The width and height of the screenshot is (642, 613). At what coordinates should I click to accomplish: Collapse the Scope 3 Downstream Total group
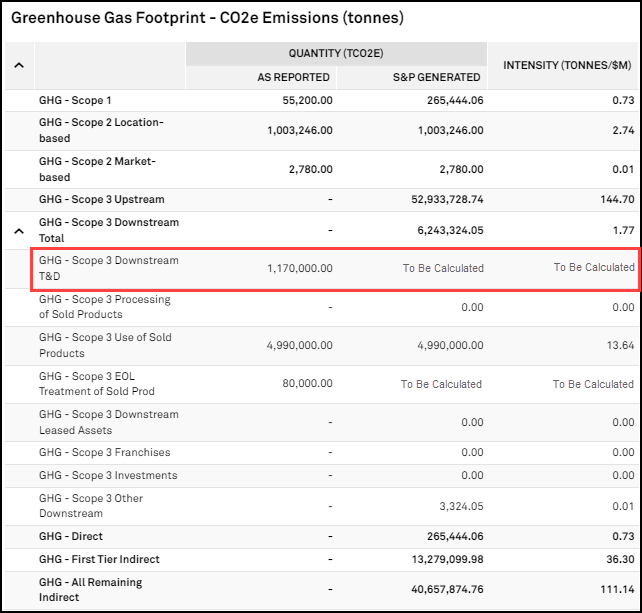pos(19,230)
